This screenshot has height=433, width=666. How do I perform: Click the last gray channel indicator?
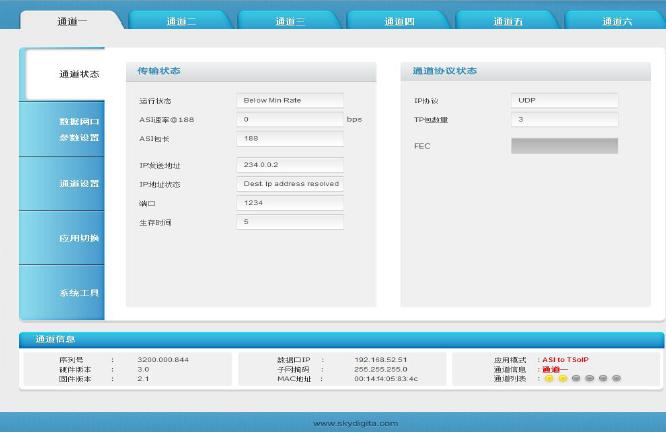click(x=617, y=378)
